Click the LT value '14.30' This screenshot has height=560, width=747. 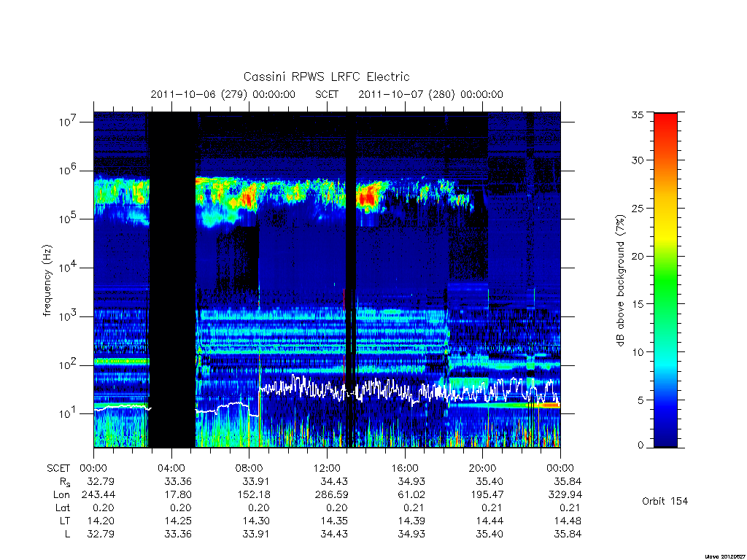(x=256, y=521)
